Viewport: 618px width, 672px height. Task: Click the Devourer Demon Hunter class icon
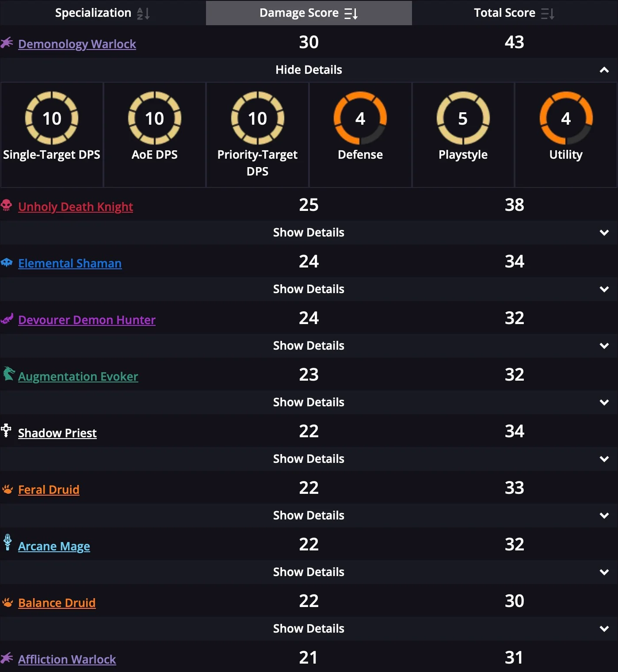click(x=7, y=319)
